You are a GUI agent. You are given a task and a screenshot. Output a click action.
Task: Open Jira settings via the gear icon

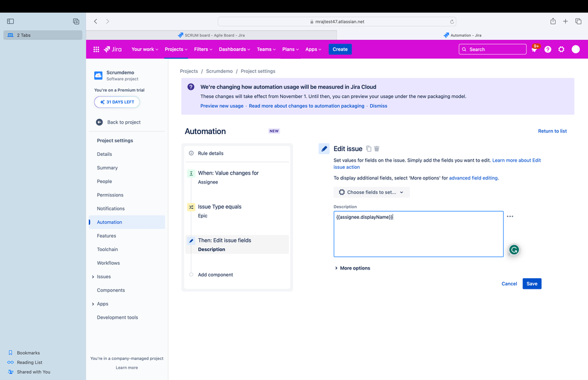[561, 49]
